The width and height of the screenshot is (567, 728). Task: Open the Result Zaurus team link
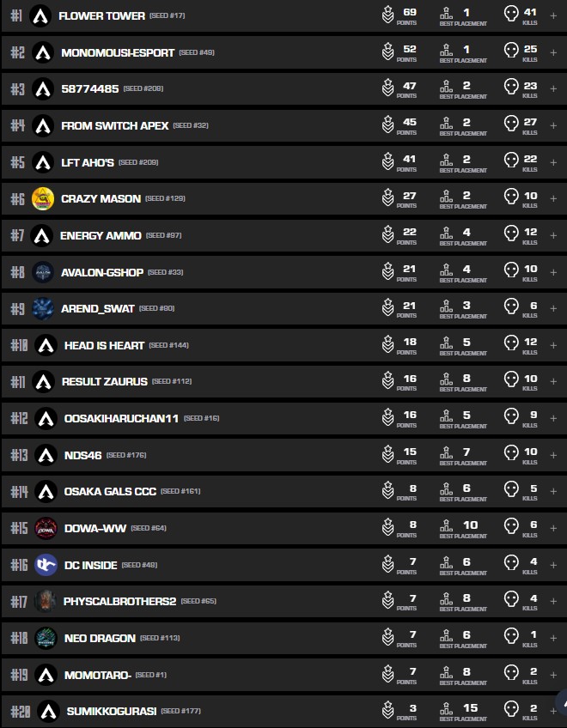[x=104, y=382]
